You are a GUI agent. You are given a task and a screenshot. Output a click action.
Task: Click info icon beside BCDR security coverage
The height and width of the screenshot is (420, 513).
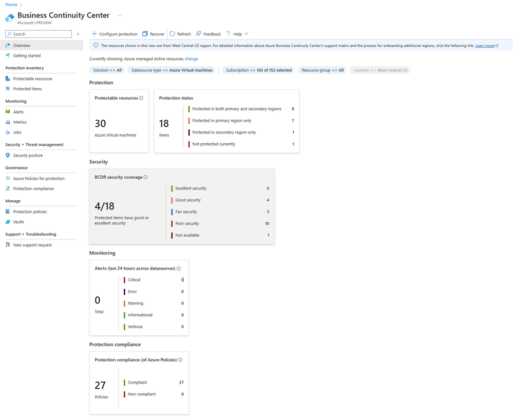pos(146,177)
